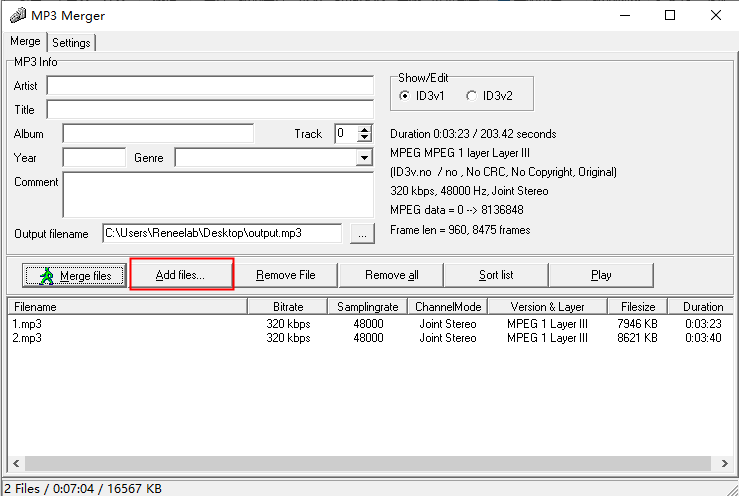Click the MP3 Merger title bar icon

coord(17,16)
